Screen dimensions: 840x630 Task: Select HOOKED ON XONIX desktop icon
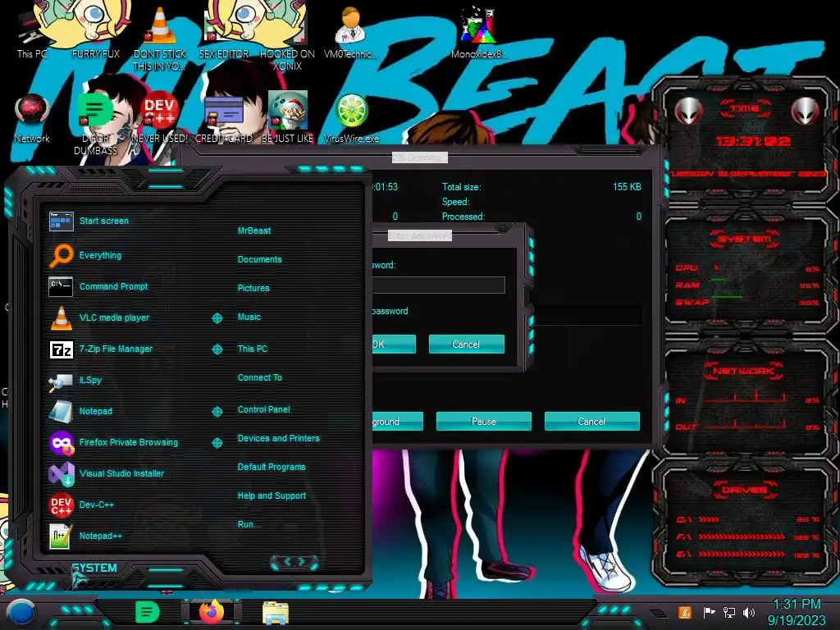point(287,38)
